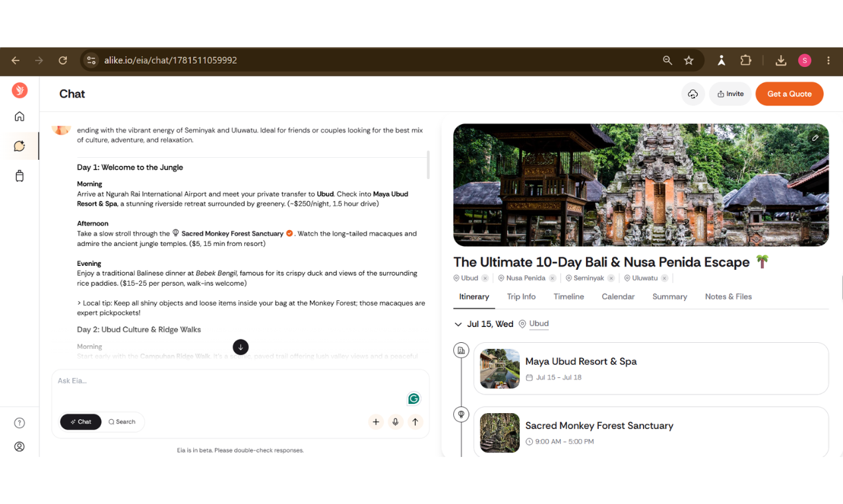The width and height of the screenshot is (843, 504).
Task: Send message with the up arrow
Action: pos(416,422)
